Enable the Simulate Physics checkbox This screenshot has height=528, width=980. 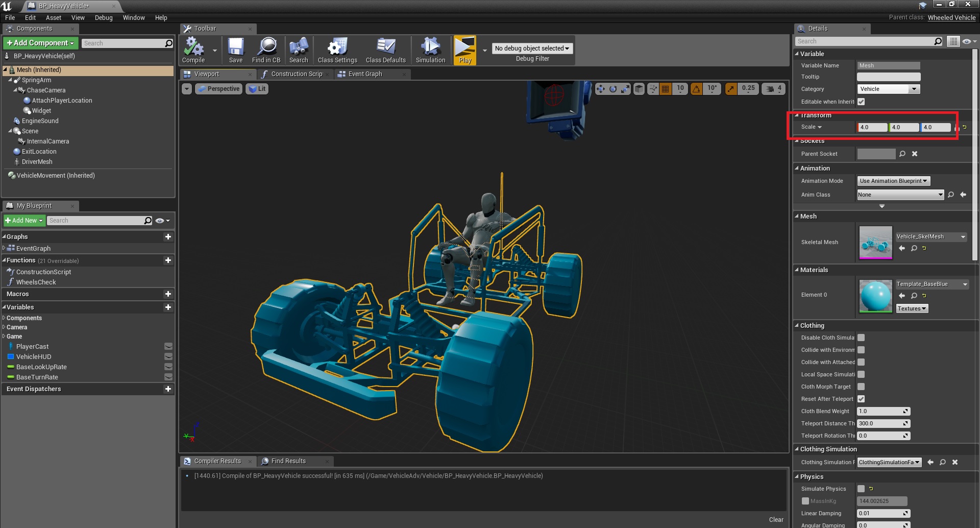coord(861,489)
